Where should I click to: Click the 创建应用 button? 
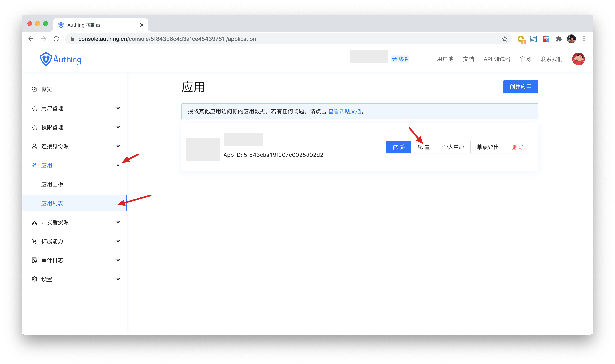tap(520, 87)
